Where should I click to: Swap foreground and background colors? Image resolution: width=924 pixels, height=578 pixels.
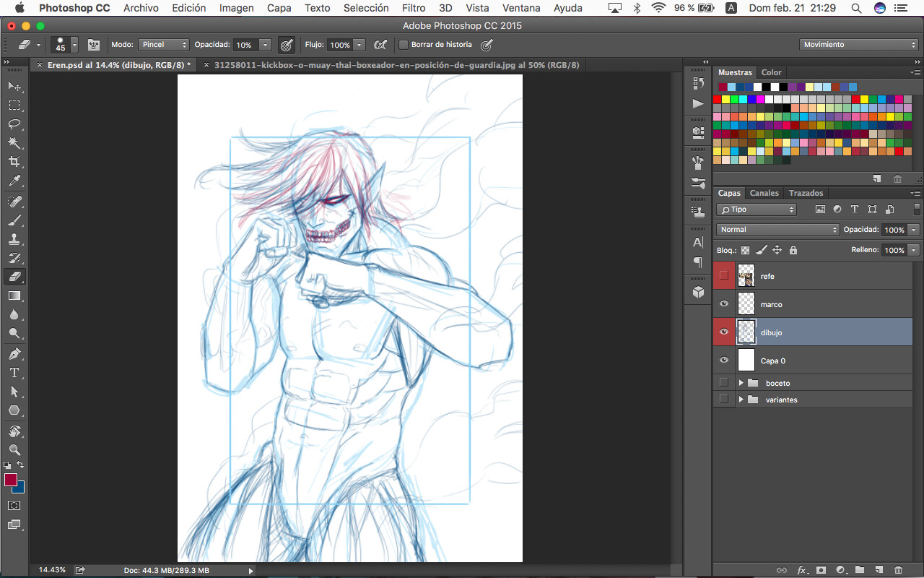[21, 465]
